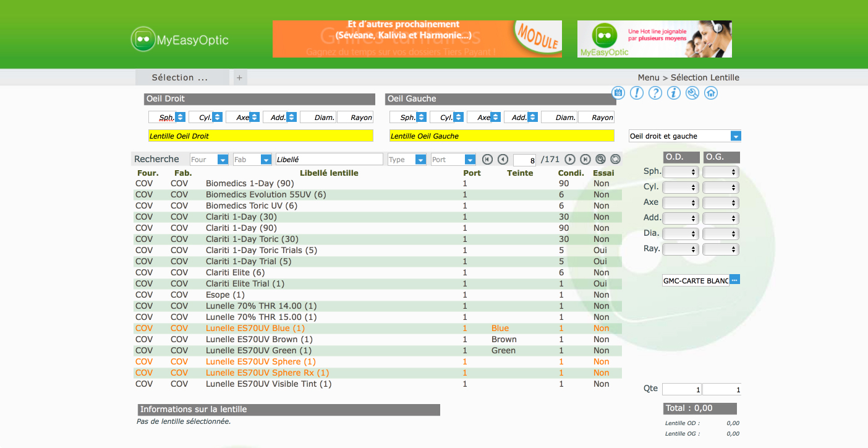This screenshot has width=868, height=448.
Task: Open the Oeil Droit Sph. stepper
Action: pyautogui.click(x=180, y=117)
